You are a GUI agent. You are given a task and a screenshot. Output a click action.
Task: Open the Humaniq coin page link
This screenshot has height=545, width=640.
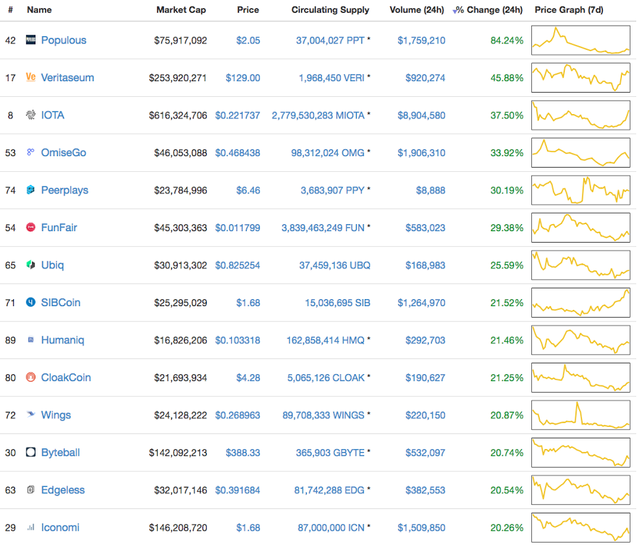(62, 340)
